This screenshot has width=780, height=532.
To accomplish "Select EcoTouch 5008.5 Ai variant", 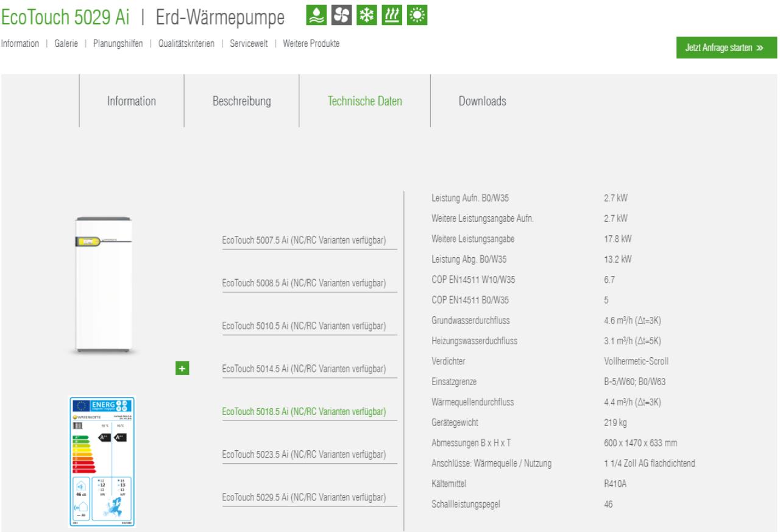I will click(303, 283).
